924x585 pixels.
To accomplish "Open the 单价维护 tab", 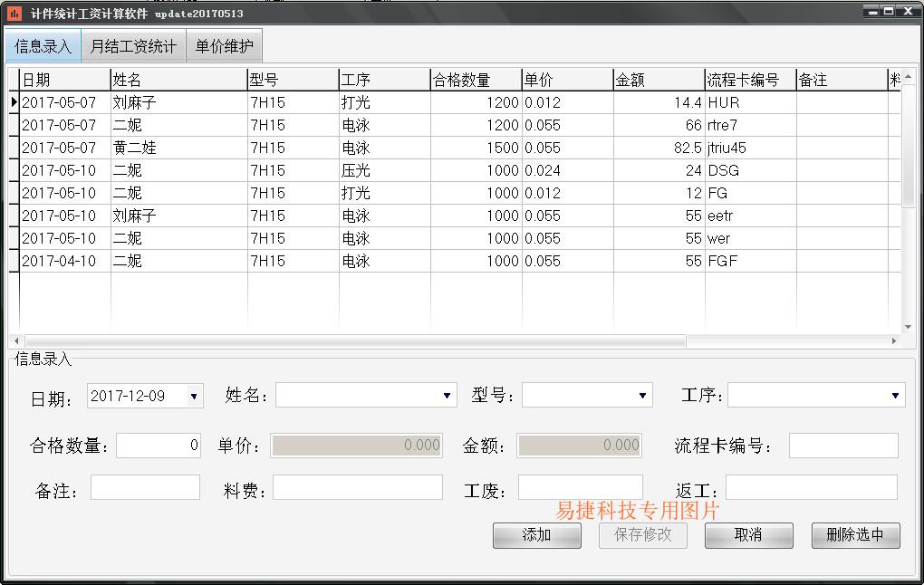I will tap(224, 46).
